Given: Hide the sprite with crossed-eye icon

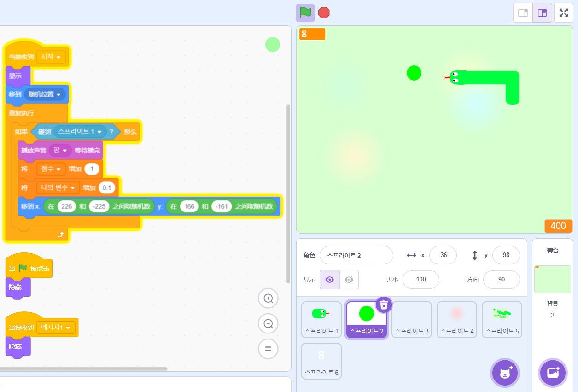Looking at the screenshot, I should 349,280.
